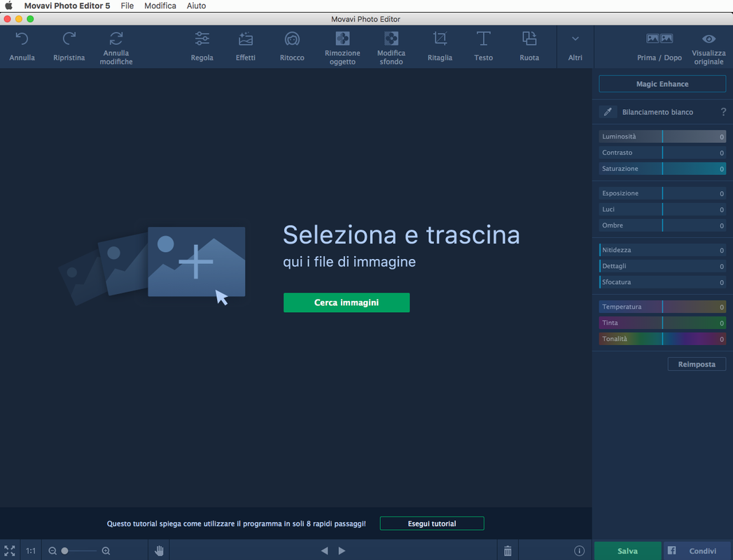Open the Bilanciamento bianco help question mark
The image size is (733, 560).
pyautogui.click(x=723, y=112)
